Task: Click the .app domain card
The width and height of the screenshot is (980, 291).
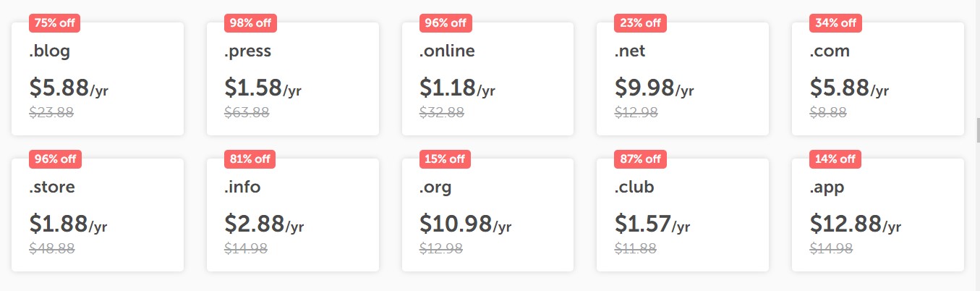Action: pos(878,215)
